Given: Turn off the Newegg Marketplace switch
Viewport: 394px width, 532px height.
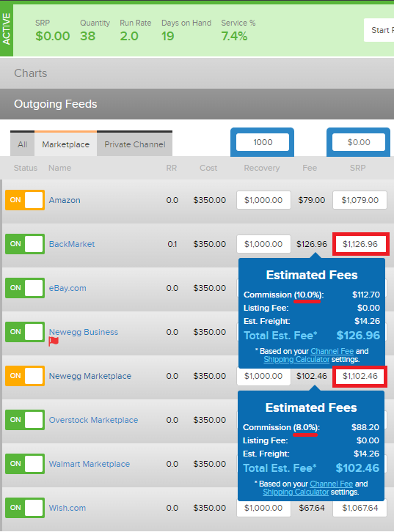Looking at the screenshot, I should tap(25, 376).
